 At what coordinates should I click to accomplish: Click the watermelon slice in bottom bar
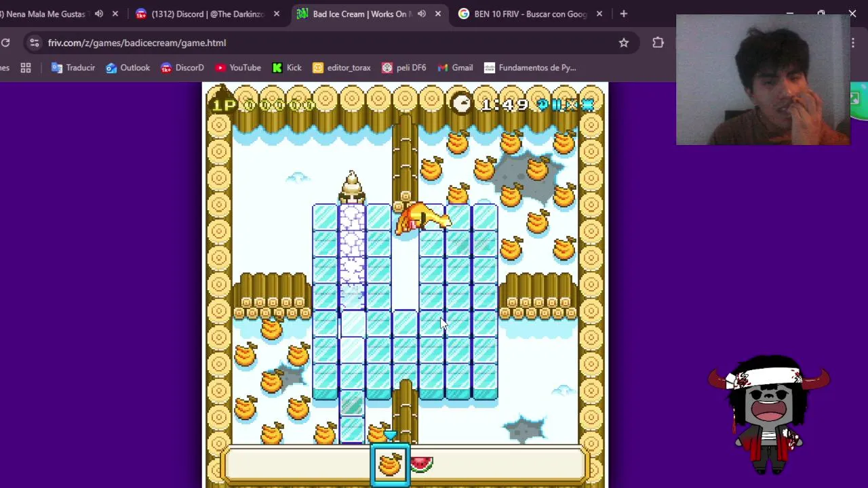tap(421, 464)
